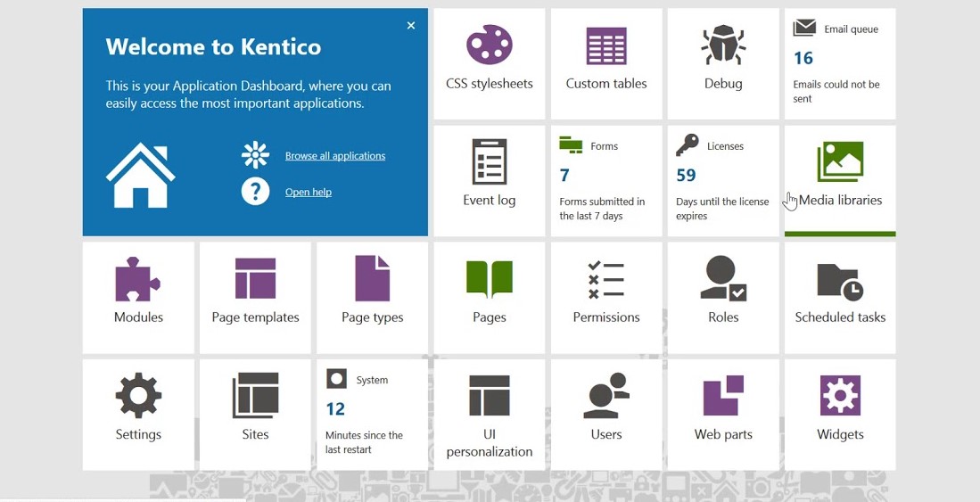Follow the Open help link
980x502 pixels.
coord(309,192)
